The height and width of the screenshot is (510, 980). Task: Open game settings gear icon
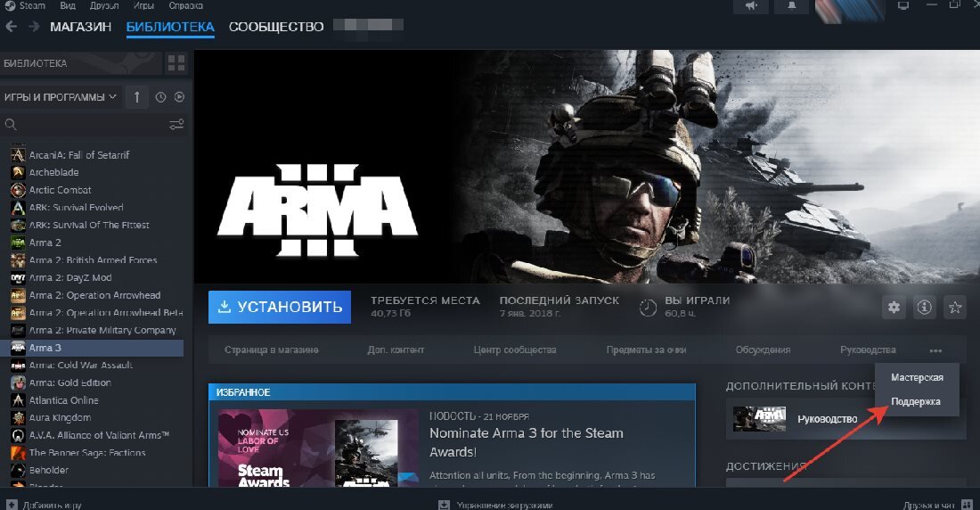click(894, 308)
